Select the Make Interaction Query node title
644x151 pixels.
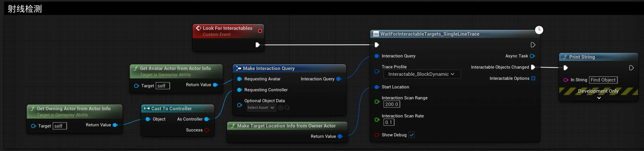tap(268, 68)
